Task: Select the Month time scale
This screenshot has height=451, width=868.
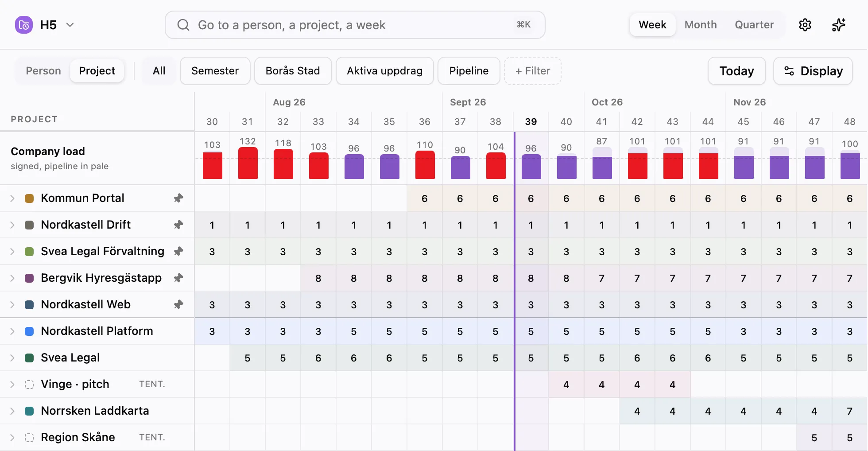Action: (701, 25)
